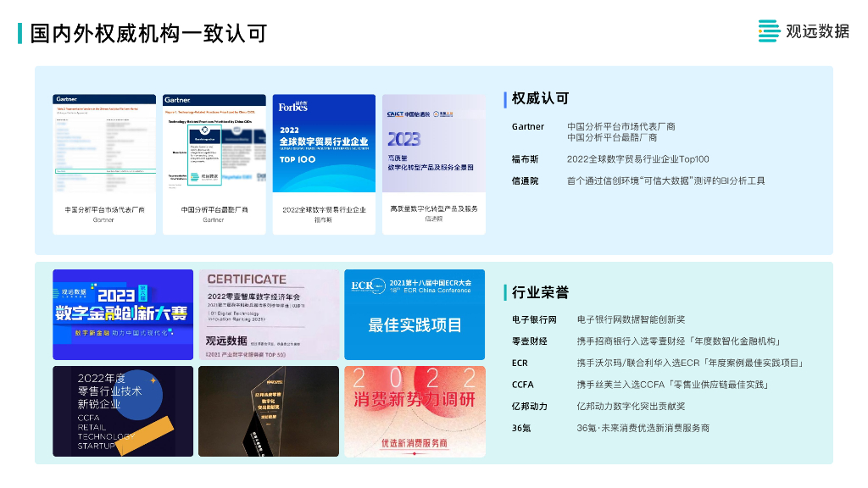Viewport: 868px width, 488px height.
Task: Click 优选新消费服务商 text on red image
Action: point(415,443)
